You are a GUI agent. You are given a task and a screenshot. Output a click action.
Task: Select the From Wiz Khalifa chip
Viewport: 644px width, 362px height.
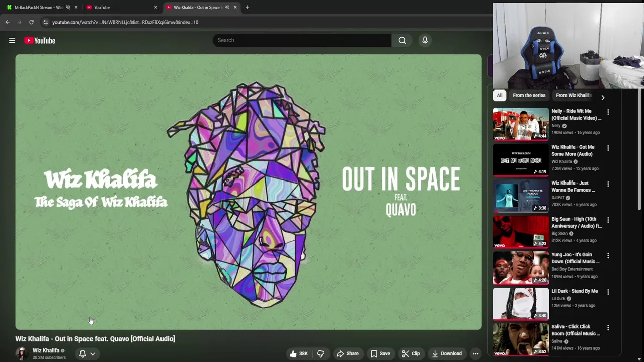coord(574,95)
